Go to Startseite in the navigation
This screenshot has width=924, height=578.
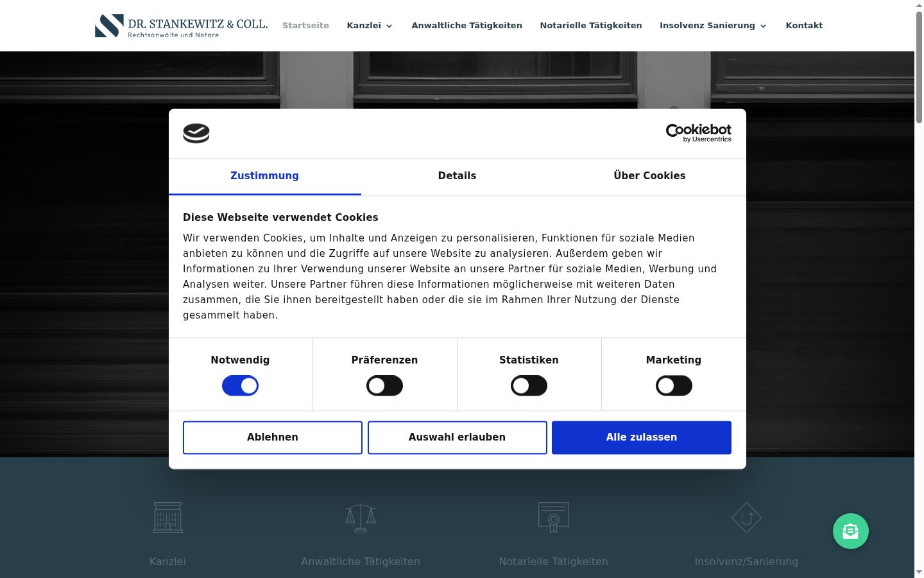click(x=305, y=26)
